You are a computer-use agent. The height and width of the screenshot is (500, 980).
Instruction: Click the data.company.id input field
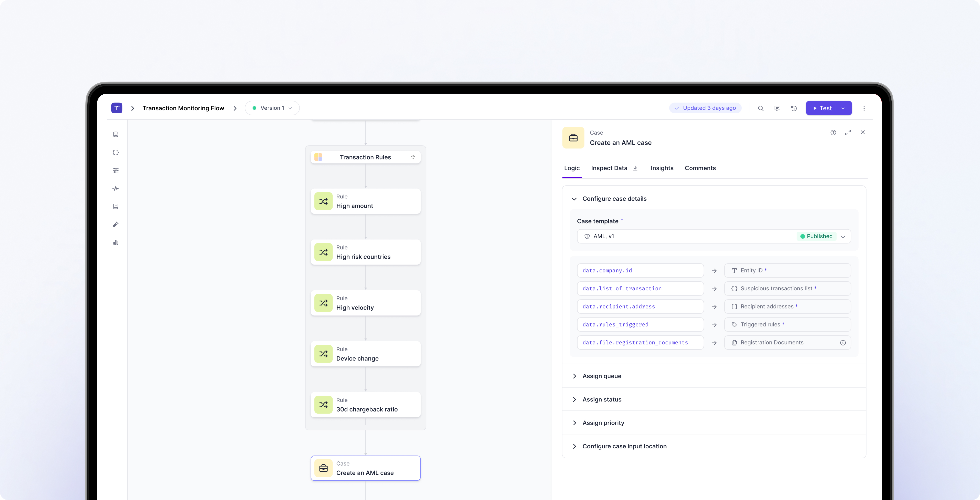(640, 270)
